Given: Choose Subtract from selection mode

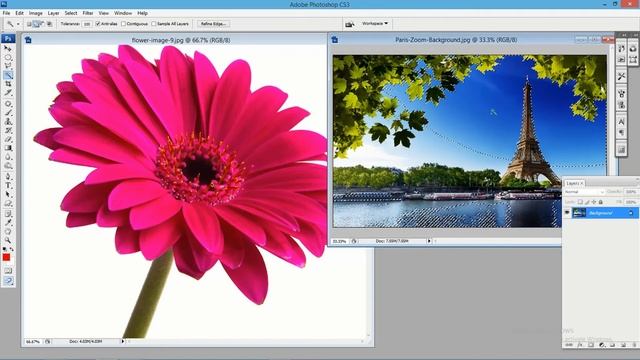Looking at the screenshot, I should 42,24.
